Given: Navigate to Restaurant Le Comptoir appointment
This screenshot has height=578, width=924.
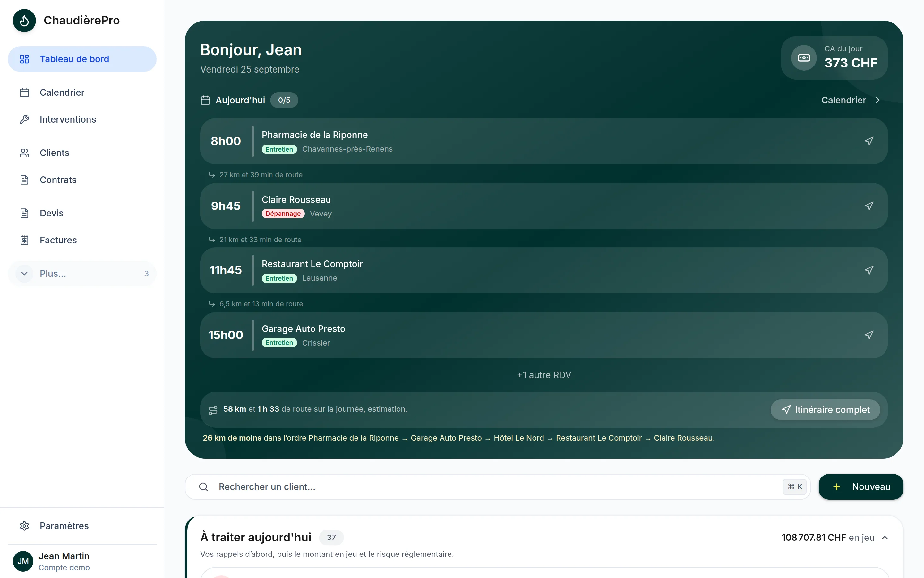Looking at the screenshot, I should (868, 270).
